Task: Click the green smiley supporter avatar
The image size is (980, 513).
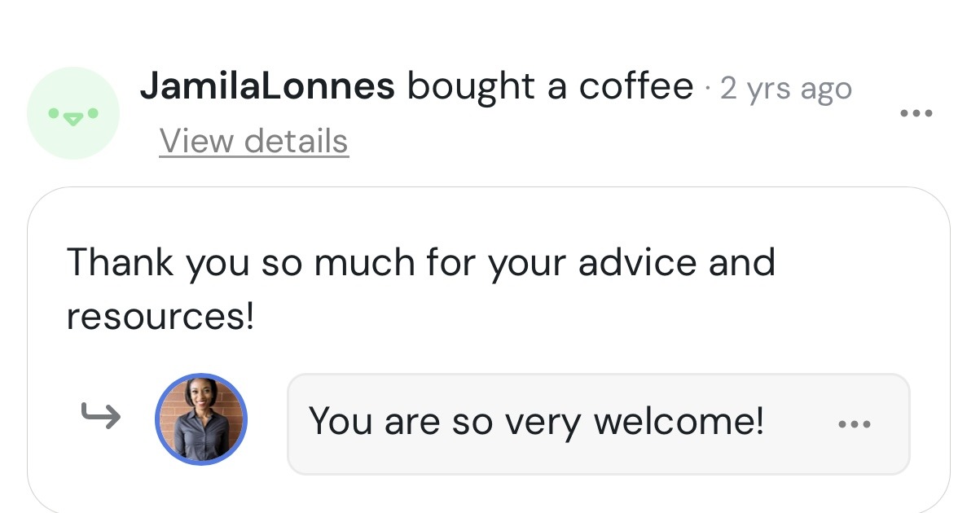Action: [73, 113]
